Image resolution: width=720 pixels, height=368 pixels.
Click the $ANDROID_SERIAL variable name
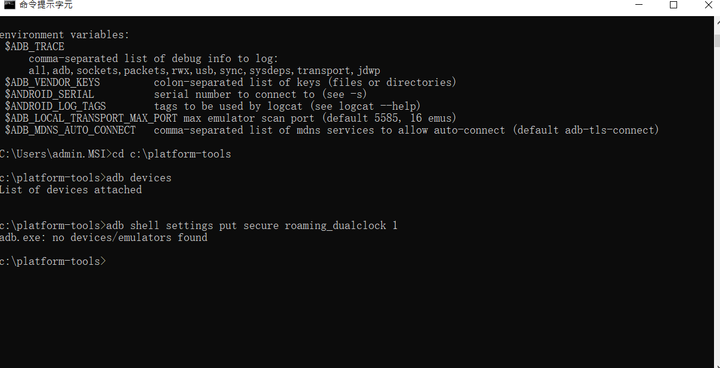(x=49, y=95)
